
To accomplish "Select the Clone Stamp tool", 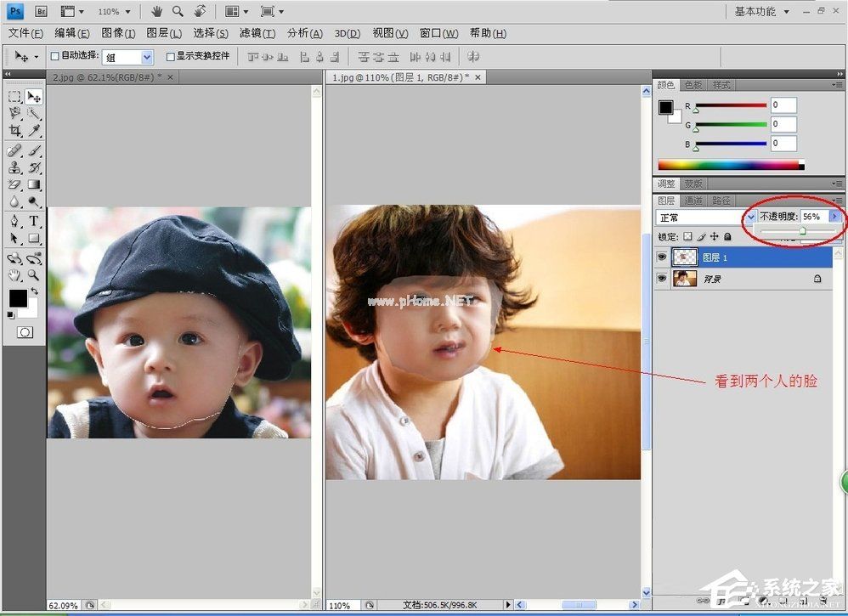I will (14, 167).
